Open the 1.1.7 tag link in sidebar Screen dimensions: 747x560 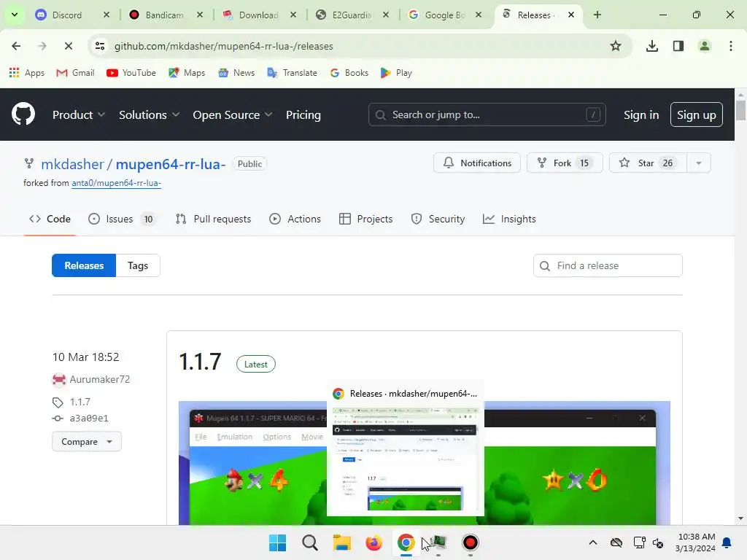point(80,402)
